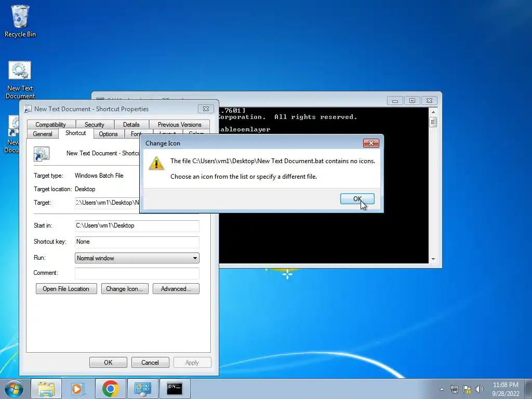Close the Shortcut Properties window
This screenshot has width=532, height=399.
[x=206, y=109]
